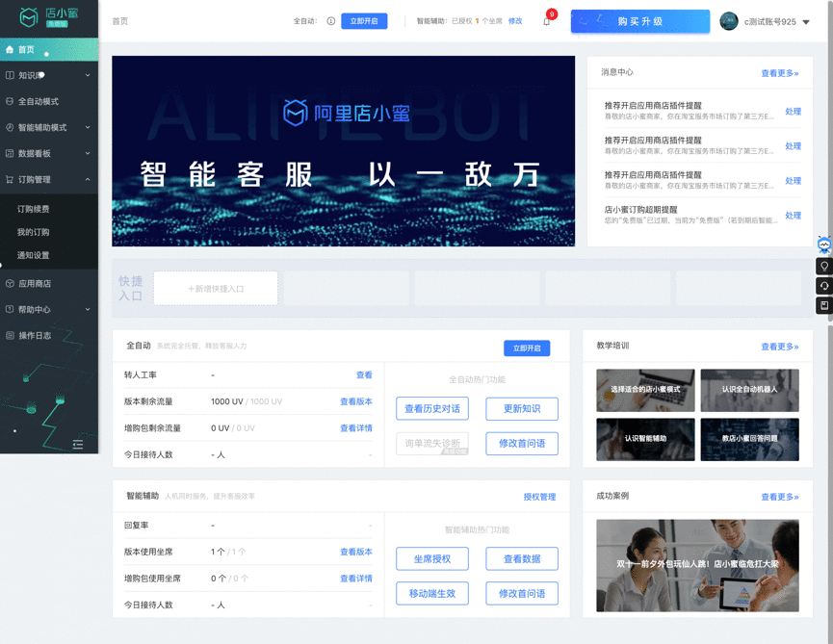The width and height of the screenshot is (833, 644).
Task: Click the 查看历史对话 button
Action: coord(432,409)
